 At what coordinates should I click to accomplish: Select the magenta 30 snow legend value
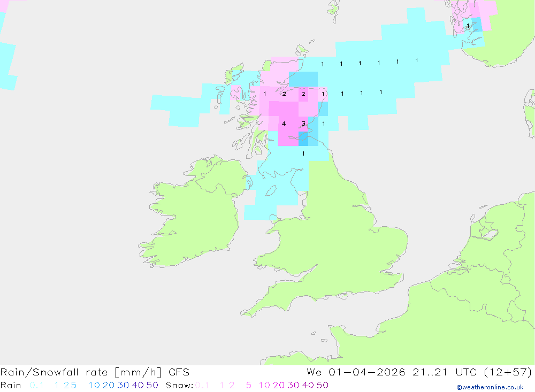293,385
